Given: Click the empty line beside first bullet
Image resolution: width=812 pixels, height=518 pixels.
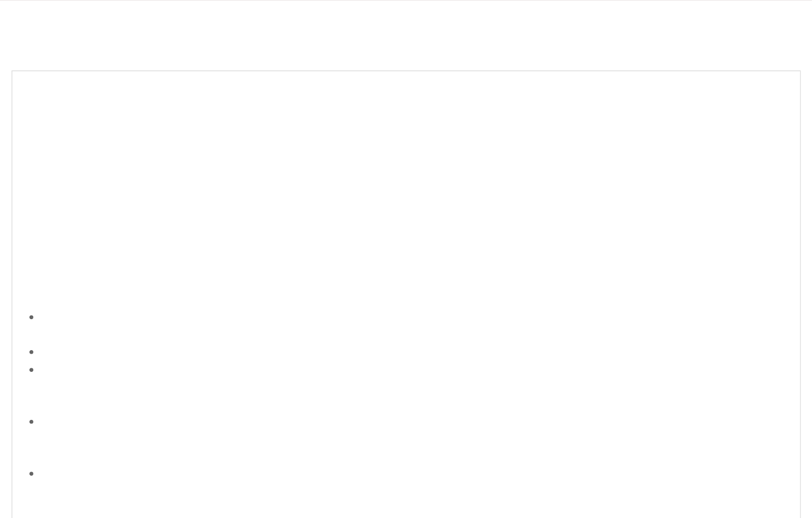Looking at the screenshot, I should point(413,317).
